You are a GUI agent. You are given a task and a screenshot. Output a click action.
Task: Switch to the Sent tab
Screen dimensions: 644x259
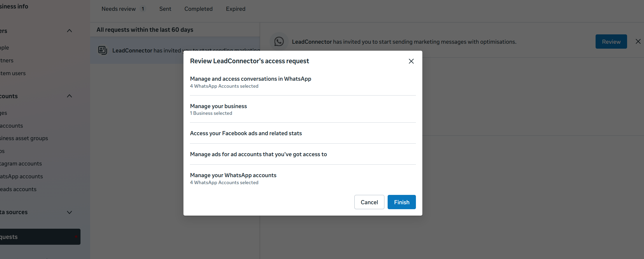coord(165,9)
